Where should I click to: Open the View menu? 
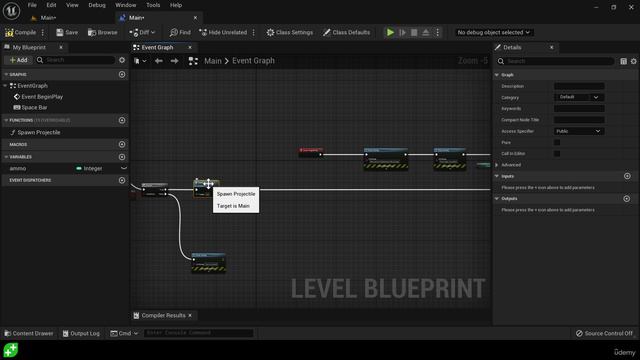[72, 5]
